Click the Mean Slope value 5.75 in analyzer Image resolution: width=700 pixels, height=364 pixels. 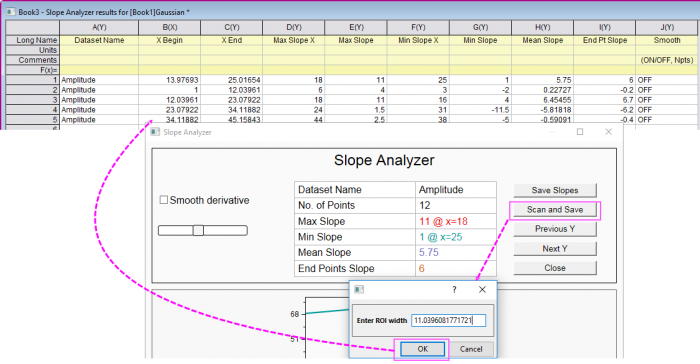click(x=429, y=252)
